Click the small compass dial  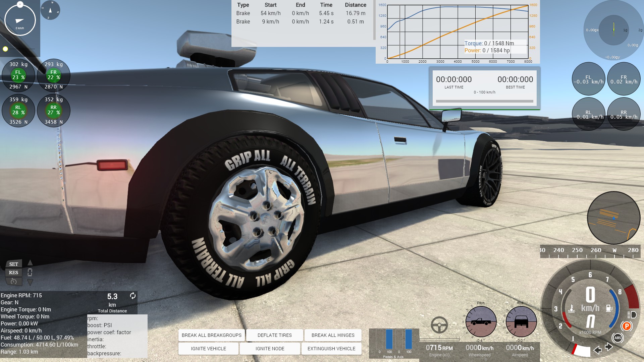(50, 10)
